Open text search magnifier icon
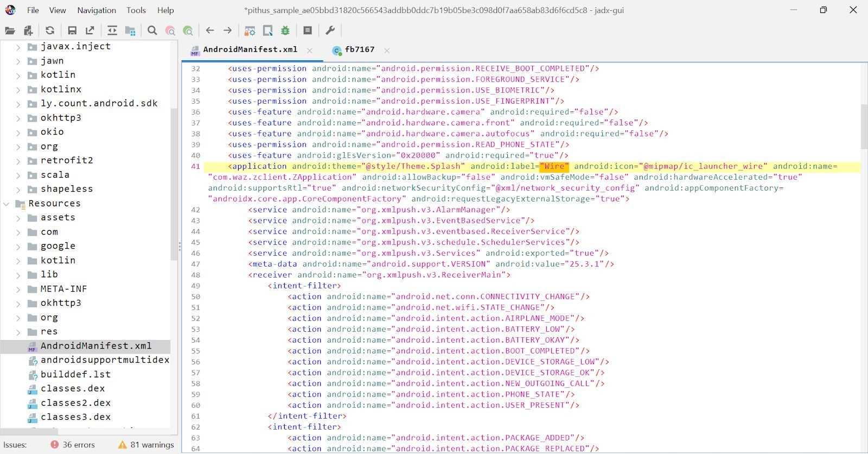Viewport: 868px width, 454px height. coord(152,31)
